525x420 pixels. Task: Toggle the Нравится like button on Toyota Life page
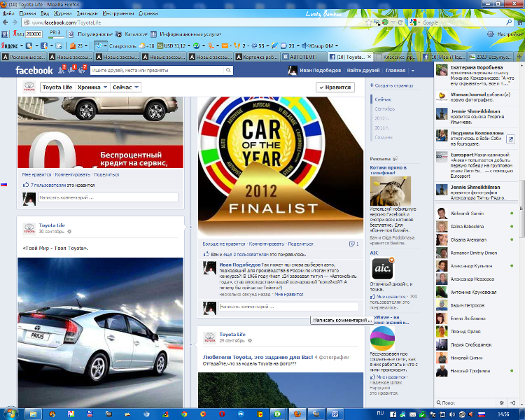pyautogui.click(x=335, y=87)
